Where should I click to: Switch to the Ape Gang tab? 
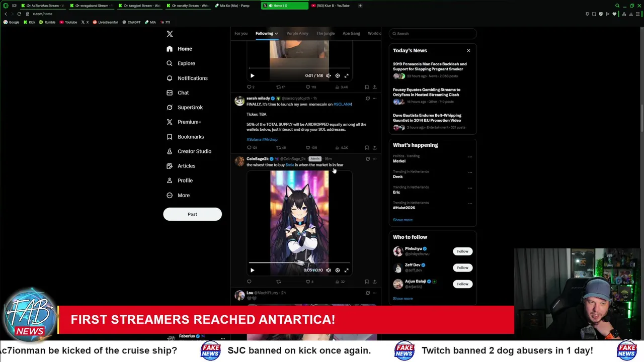pos(351,34)
